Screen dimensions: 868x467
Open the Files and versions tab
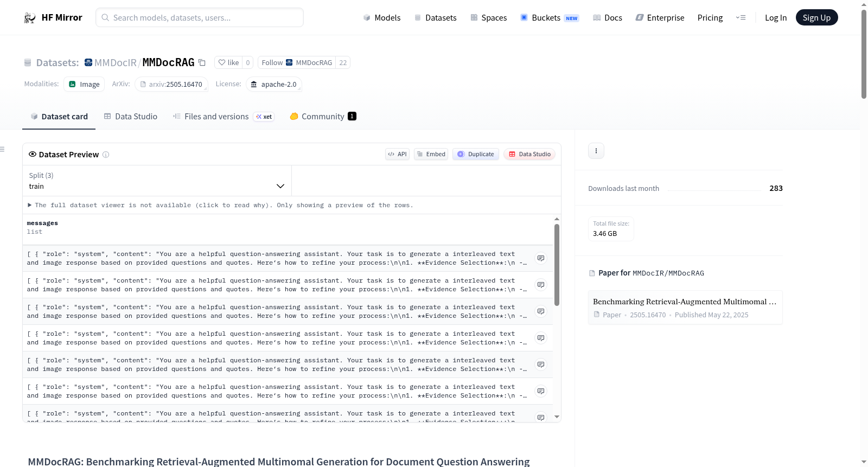click(x=224, y=117)
